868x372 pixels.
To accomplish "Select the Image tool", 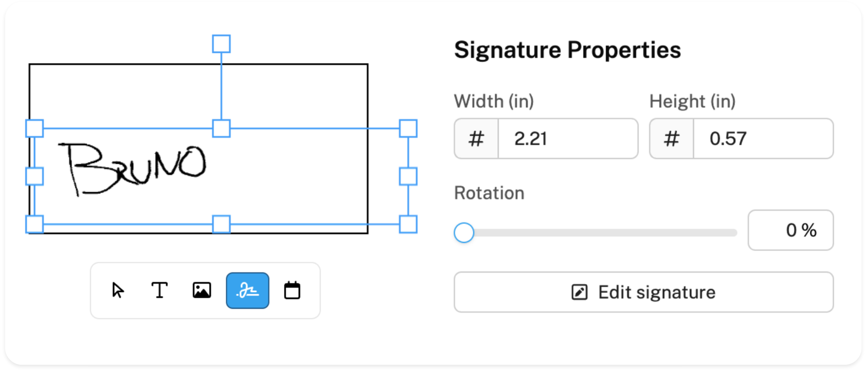I will coord(202,290).
